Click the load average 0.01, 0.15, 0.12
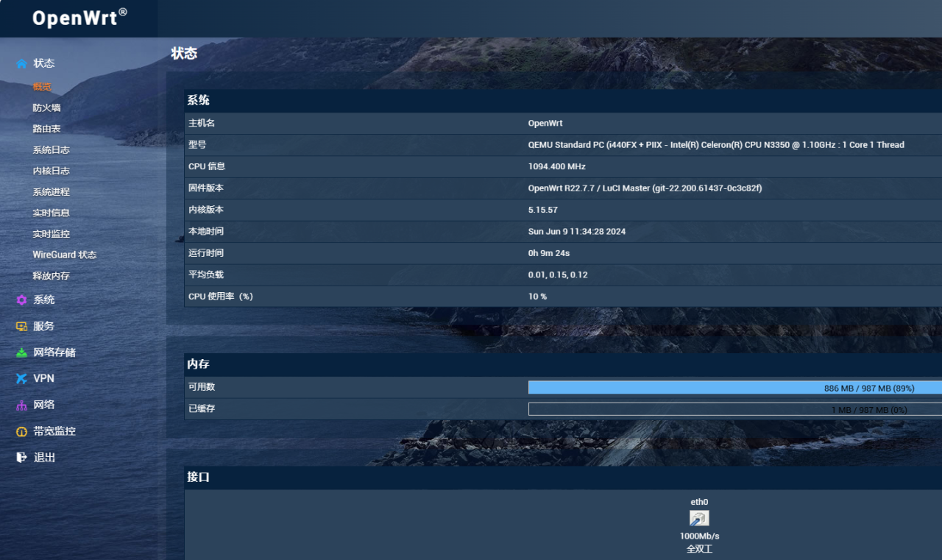The image size is (942, 560). (x=558, y=274)
